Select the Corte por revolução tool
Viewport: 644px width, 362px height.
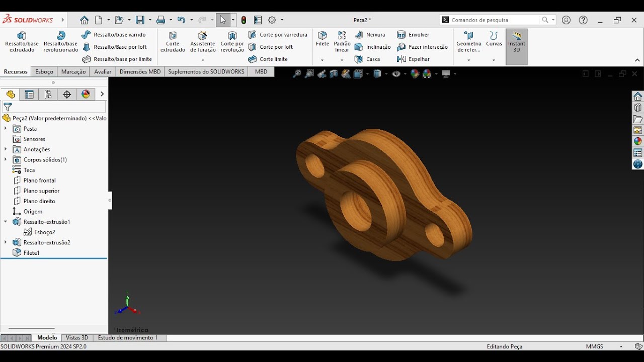click(x=232, y=42)
